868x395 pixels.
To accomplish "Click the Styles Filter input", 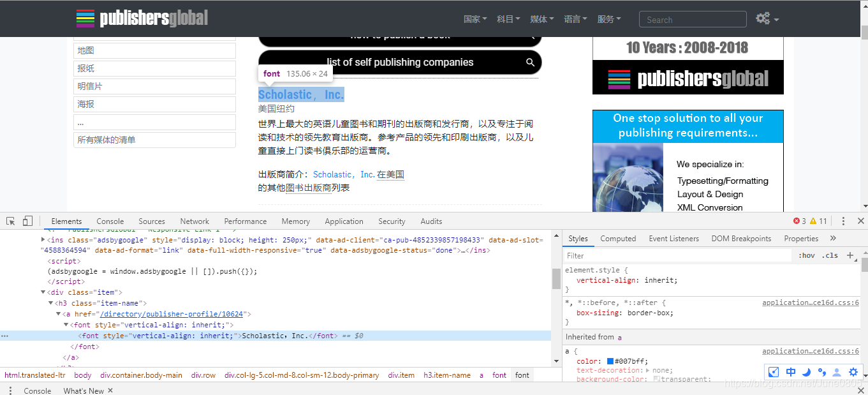I will [678, 255].
